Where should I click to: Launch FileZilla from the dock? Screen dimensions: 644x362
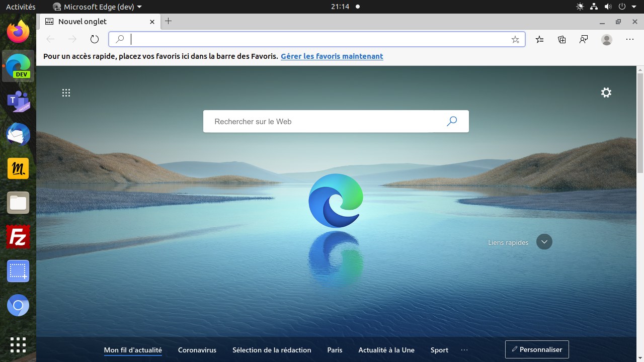coord(18,237)
